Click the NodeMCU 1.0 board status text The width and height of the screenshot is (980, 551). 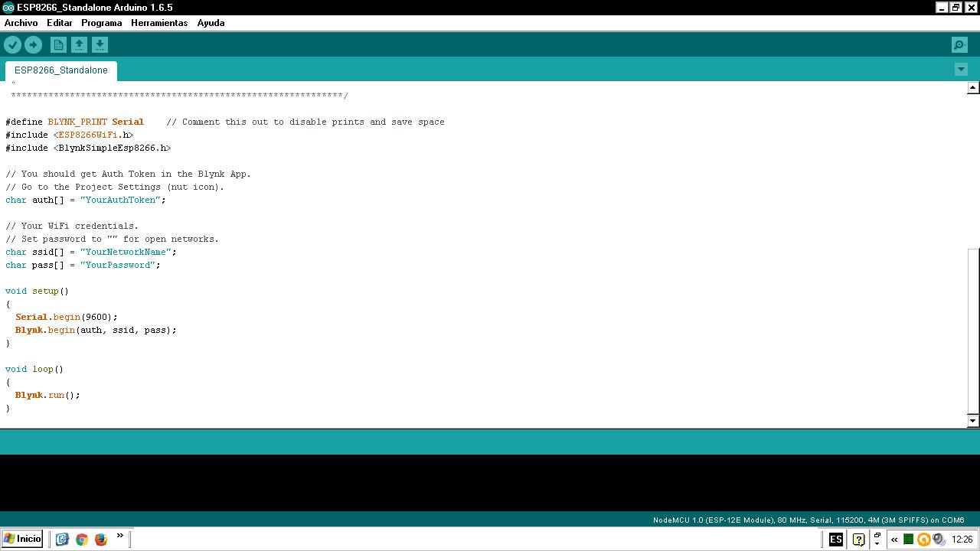coord(808,520)
